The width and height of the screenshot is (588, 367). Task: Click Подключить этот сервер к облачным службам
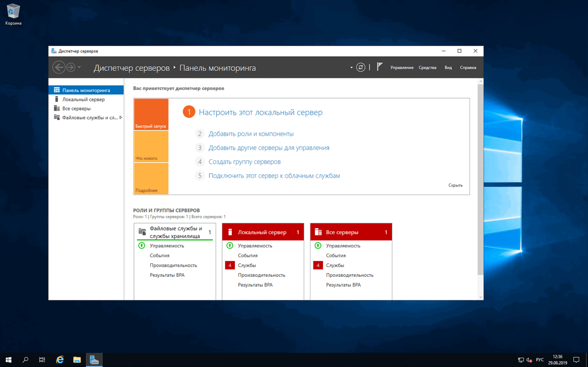pos(274,176)
